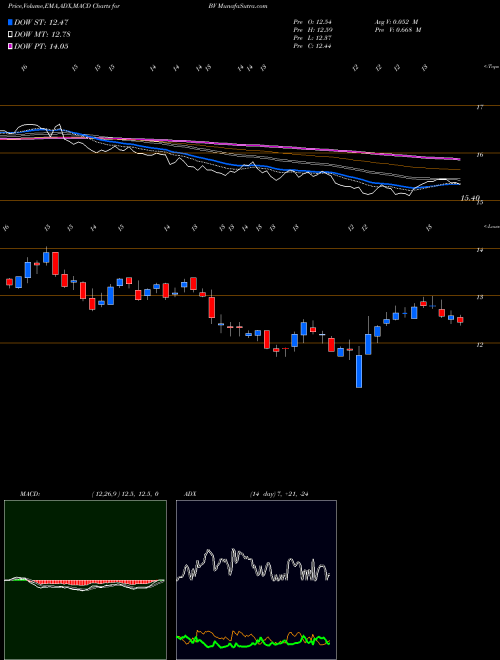Click the '<Tops' label on the right
Viewport: 500px width, 660px height.
[491, 67]
